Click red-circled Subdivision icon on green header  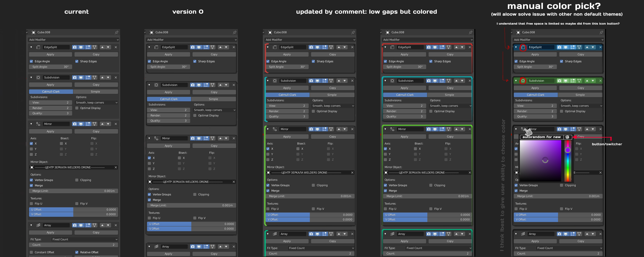(x=523, y=81)
